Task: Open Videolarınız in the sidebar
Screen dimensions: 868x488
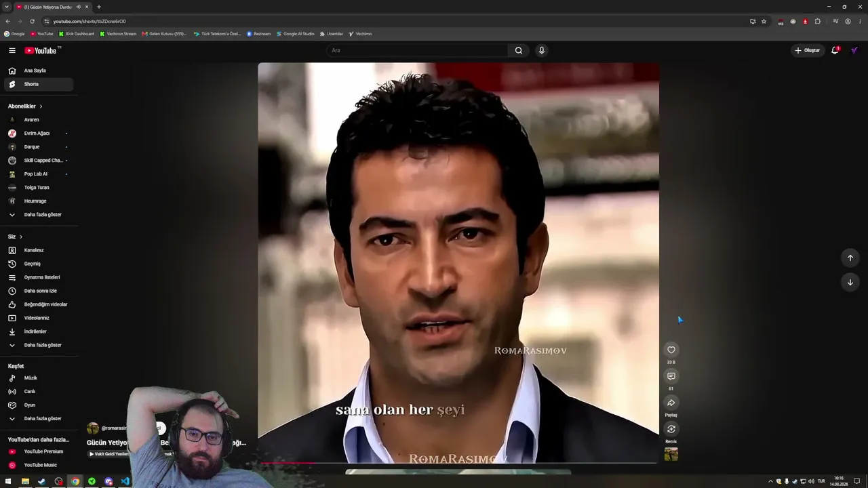Action: click(x=39, y=318)
